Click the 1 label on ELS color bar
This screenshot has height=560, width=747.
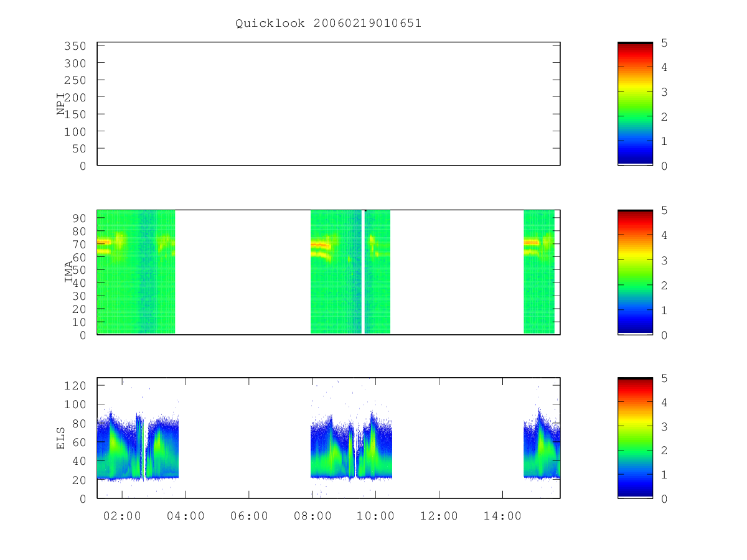(x=663, y=475)
